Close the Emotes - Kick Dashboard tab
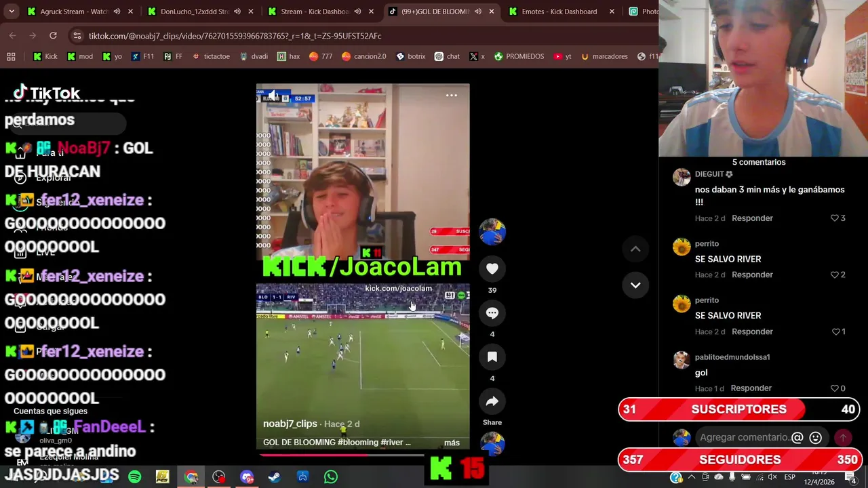Image resolution: width=868 pixels, height=488 pixels. pos(612,12)
